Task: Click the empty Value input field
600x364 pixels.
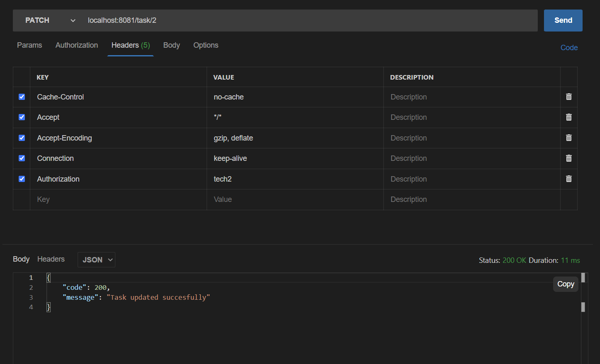Action: pos(295,199)
